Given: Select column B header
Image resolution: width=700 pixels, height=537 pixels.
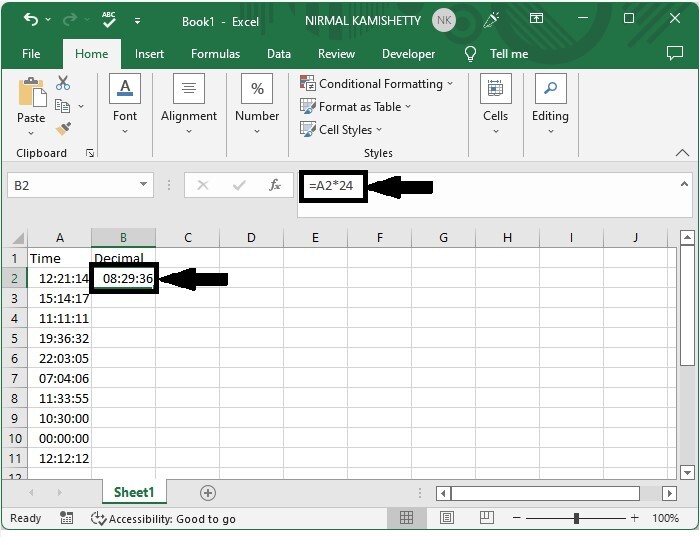Looking at the screenshot, I should [123, 237].
